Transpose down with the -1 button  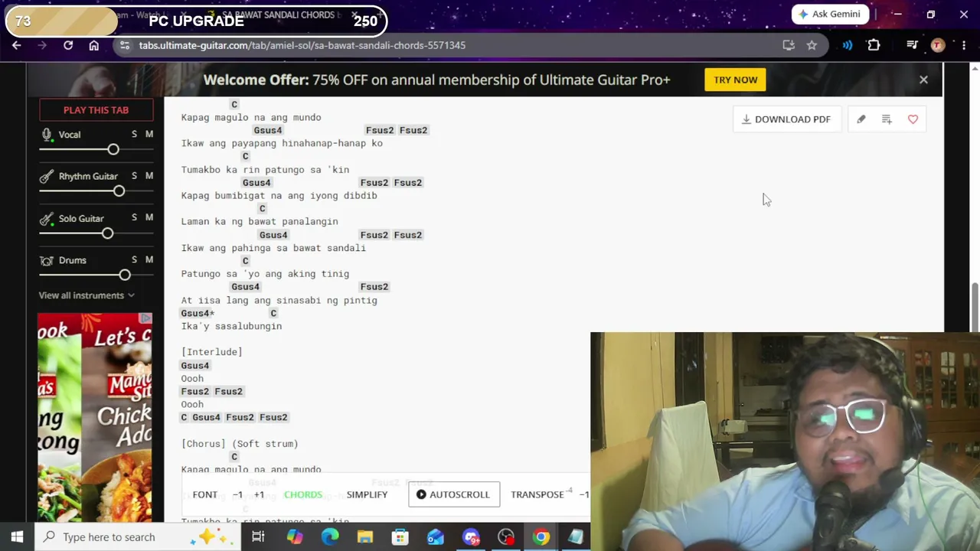pyautogui.click(x=584, y=494)
